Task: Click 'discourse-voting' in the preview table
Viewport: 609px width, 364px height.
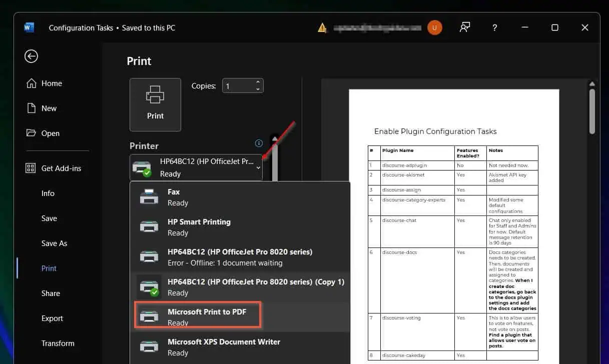Action: coord(401,317)
